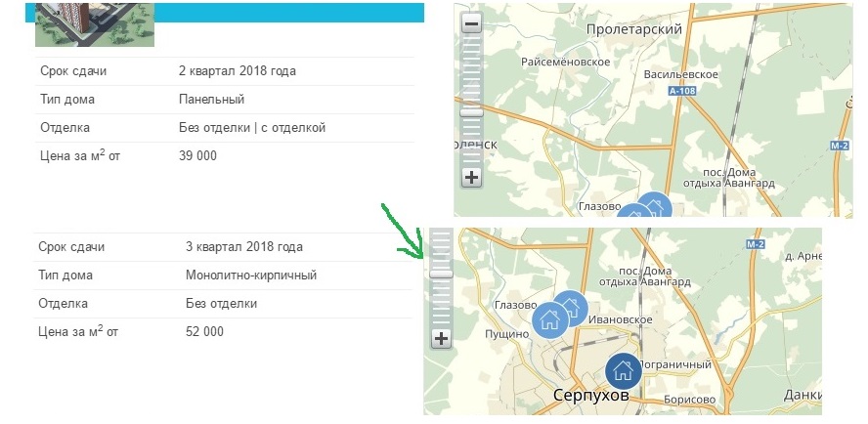The width and height of the screenshot is (868, 424).
Task: Click the A-108 road badge on upper map
Action: tap(681, 91)
